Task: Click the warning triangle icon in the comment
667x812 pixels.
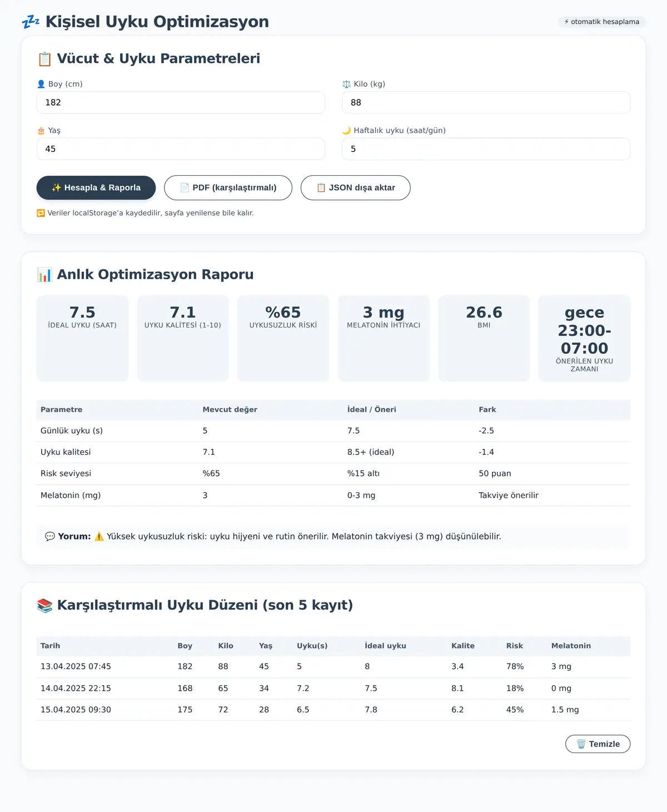Action: point(99,537)
